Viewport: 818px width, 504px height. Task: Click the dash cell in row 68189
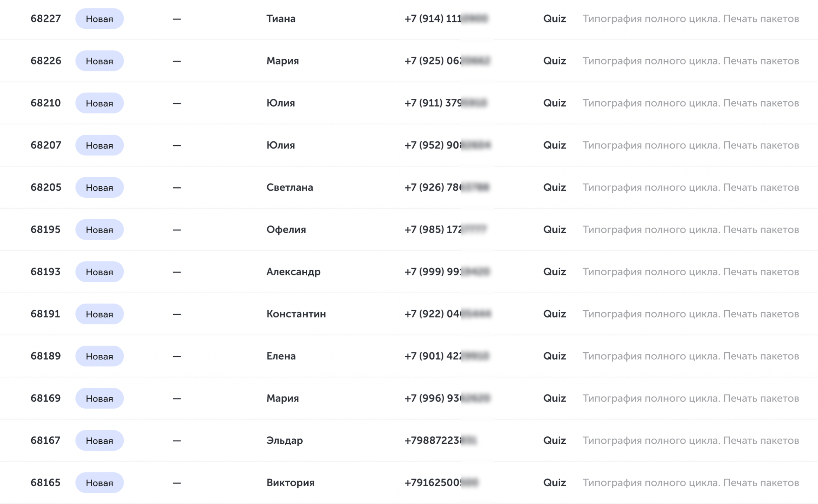pyautogui.click(x=177, y=356)
